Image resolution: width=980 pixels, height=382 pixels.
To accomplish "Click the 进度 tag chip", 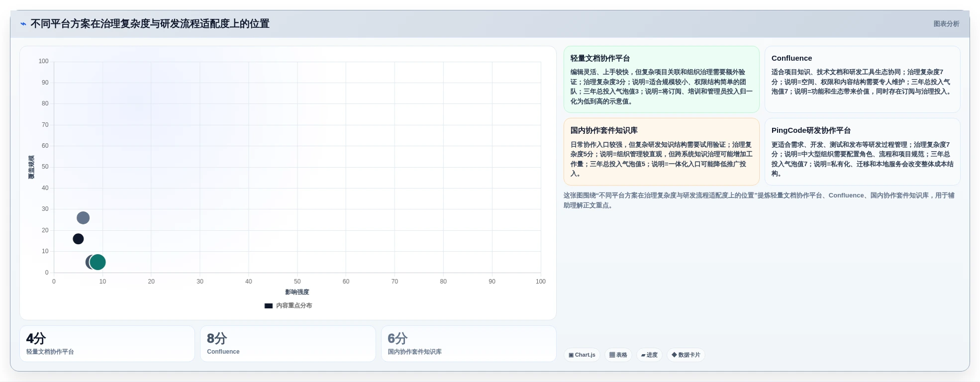I will pos(649,355).
